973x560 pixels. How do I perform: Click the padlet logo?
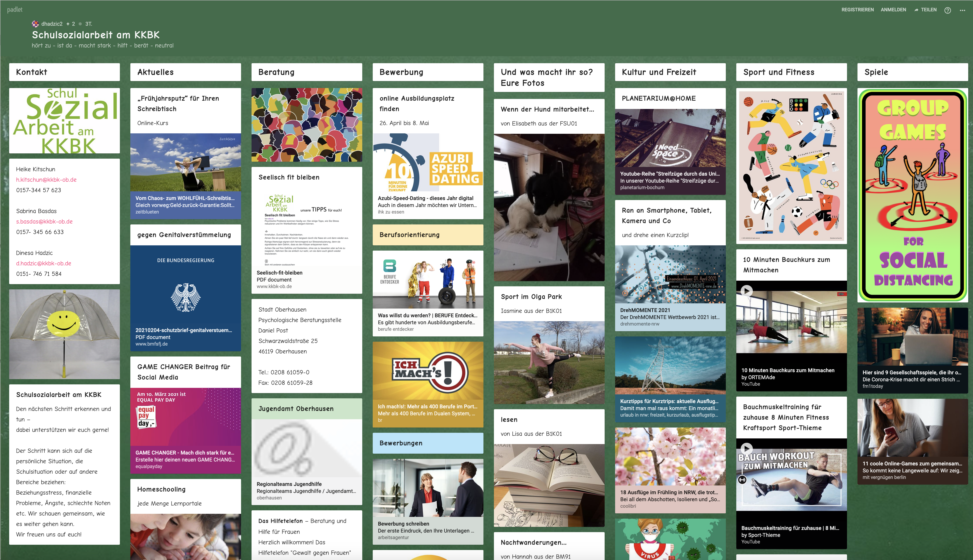(x=15, y=10)
